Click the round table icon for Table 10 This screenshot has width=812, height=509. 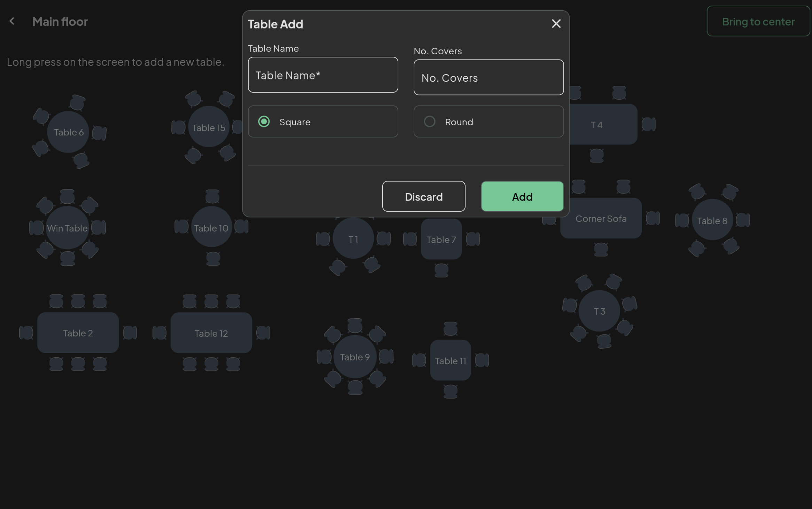[211, 228]
